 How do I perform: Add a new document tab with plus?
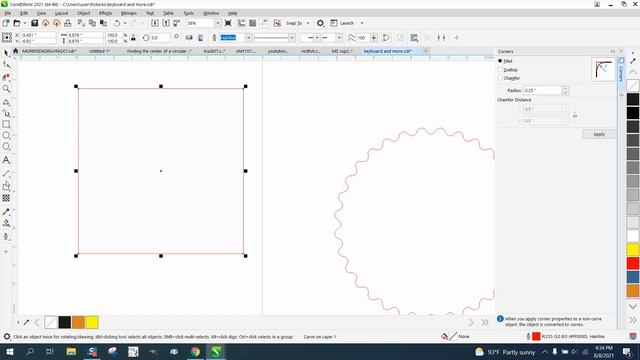click(426, 51)
